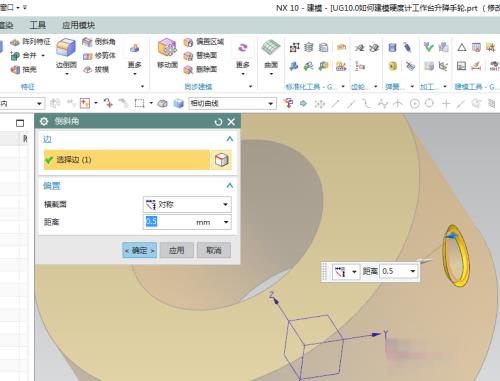Open the Chamfer tool in ribbon
Screen dimensions: 500x381
(99, 42)
